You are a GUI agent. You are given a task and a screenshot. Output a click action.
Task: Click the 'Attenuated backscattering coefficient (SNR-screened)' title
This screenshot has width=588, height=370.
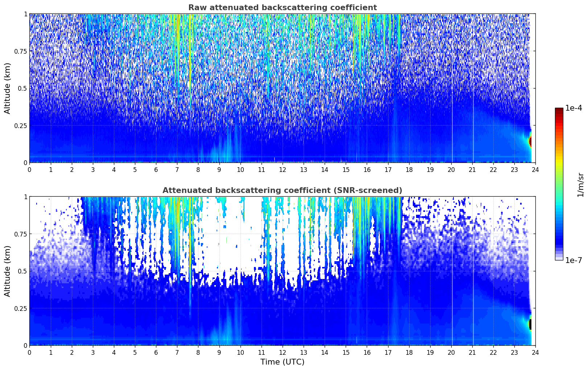[x=282, y=190]
